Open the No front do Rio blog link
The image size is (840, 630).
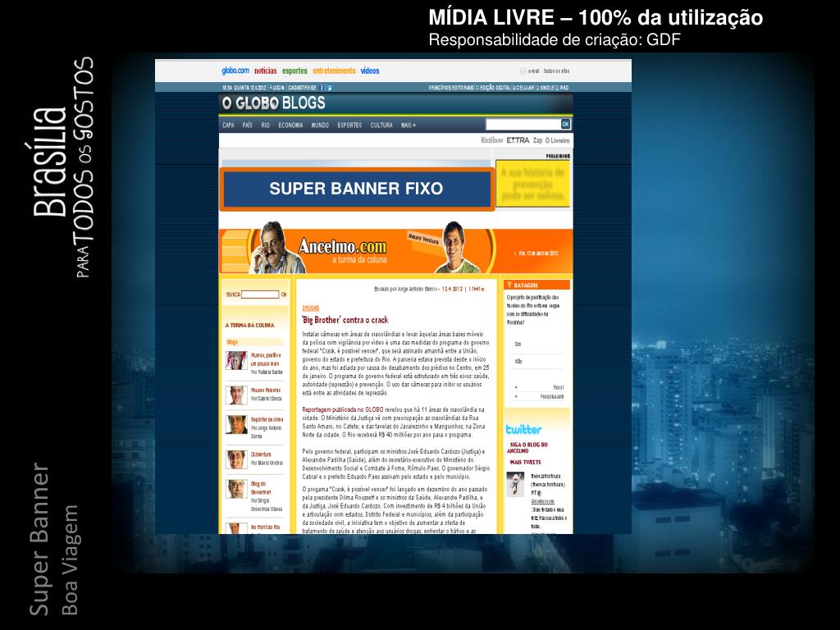pyautogui.click(x=265, y=527)
